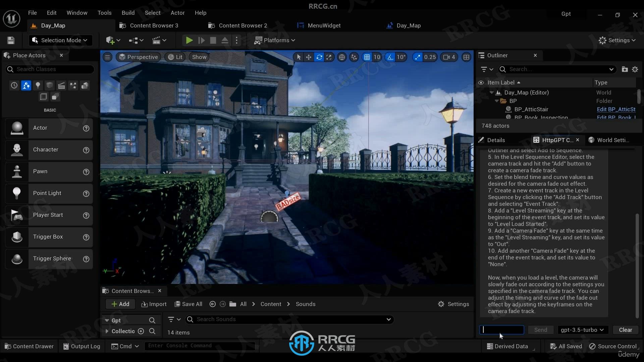Select Player Start in Place Actors
This screenshot has width=644, height=362.
[49, 215]
